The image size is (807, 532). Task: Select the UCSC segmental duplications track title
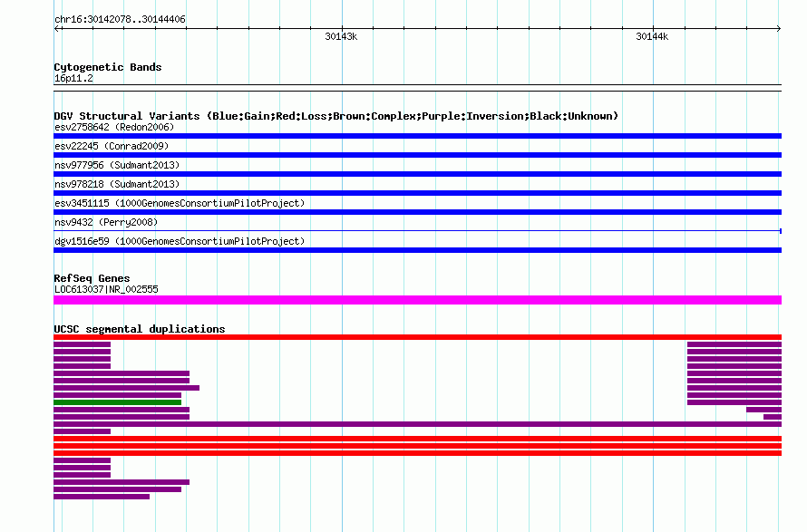(x=140, y=329)
